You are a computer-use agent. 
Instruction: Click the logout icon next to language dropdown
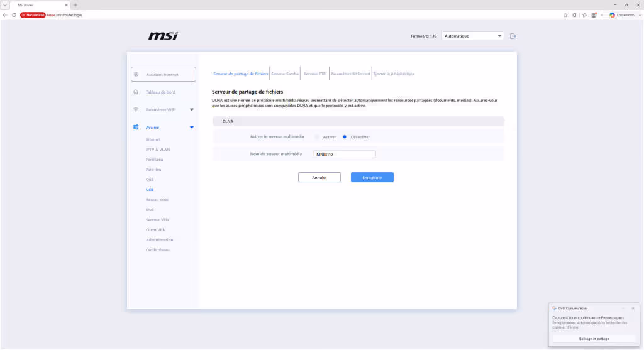513,36
